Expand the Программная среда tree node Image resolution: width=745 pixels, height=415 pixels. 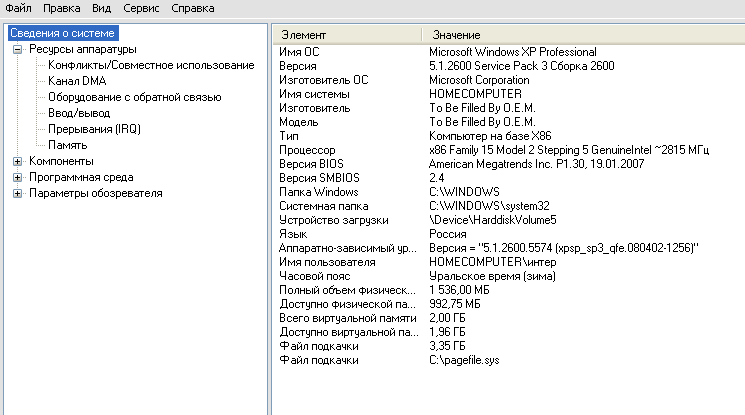[x=17, y=177]
